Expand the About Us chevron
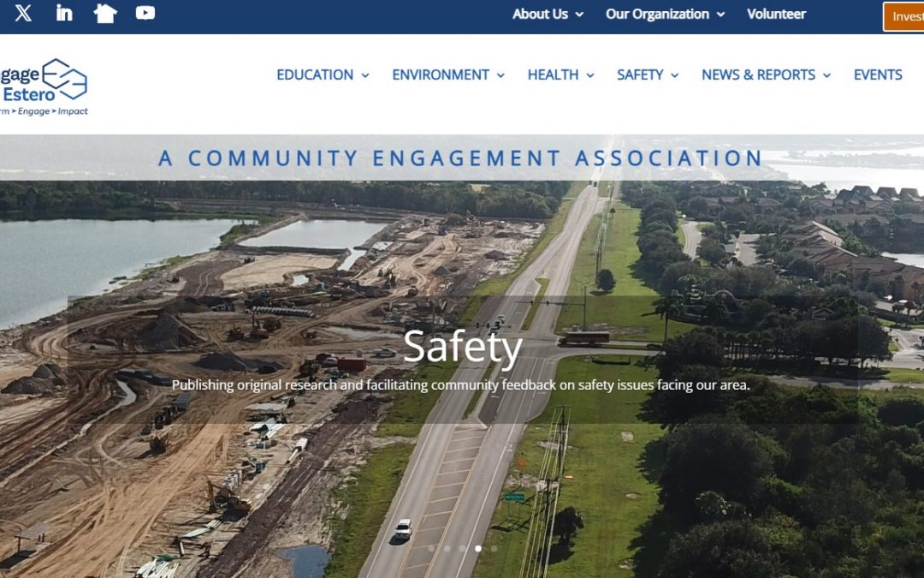The height and width of the screenshot is (578, 924). point(578,15)
